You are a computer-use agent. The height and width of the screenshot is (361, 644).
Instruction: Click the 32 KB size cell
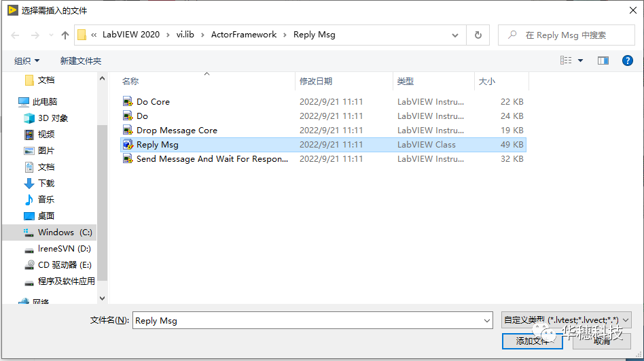click(512, 158)
